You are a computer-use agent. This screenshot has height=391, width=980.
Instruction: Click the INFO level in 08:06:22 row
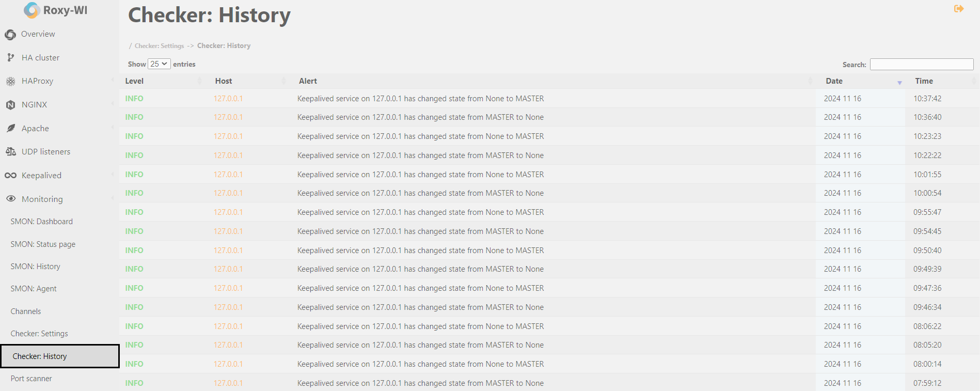134,326
